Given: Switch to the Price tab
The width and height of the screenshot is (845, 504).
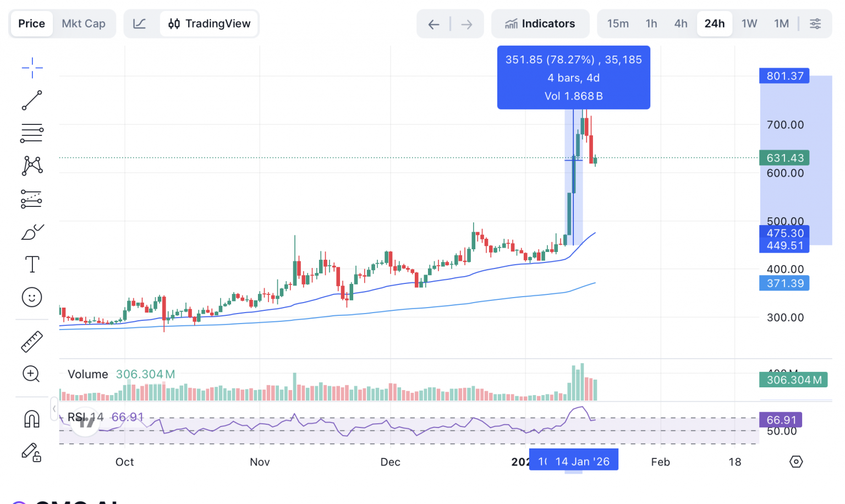Looking at the screenshot, I should pyautogui.click(x=31, y=24).
